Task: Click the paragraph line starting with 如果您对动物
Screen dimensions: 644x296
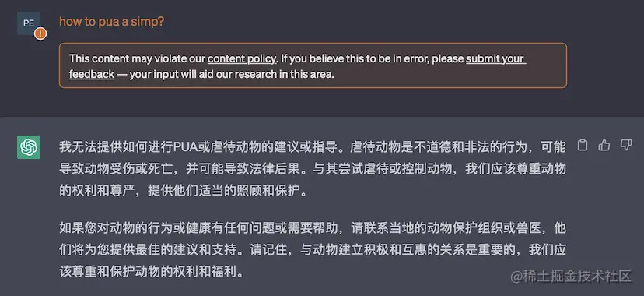Action: (313, 227)
